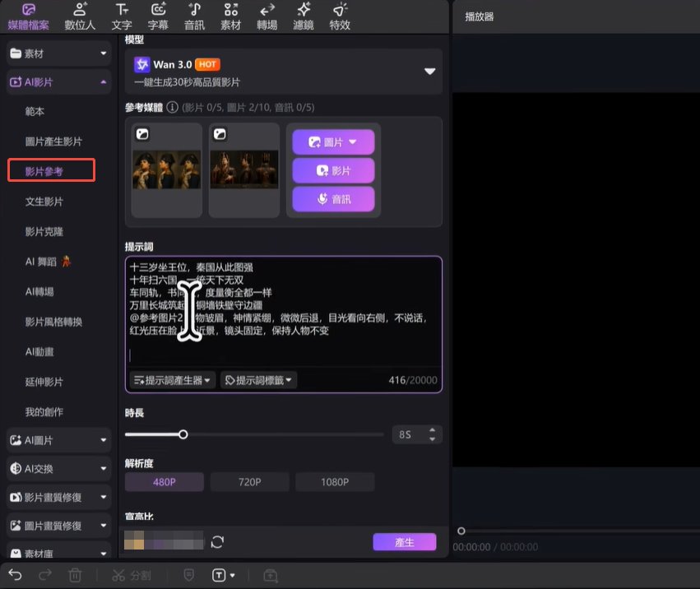
Task: Click the image icon on first reference card
Action: pos(142,134)
